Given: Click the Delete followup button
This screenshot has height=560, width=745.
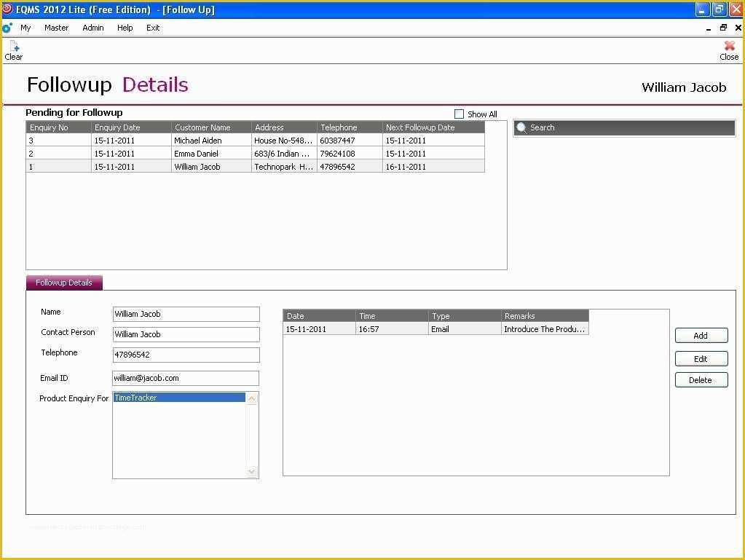Looking at the screenshot, I should 701,380.
